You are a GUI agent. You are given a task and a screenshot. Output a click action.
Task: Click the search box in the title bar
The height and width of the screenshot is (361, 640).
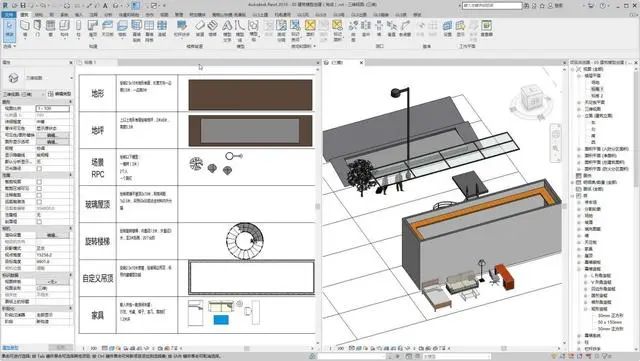click(x=492, y=6)
